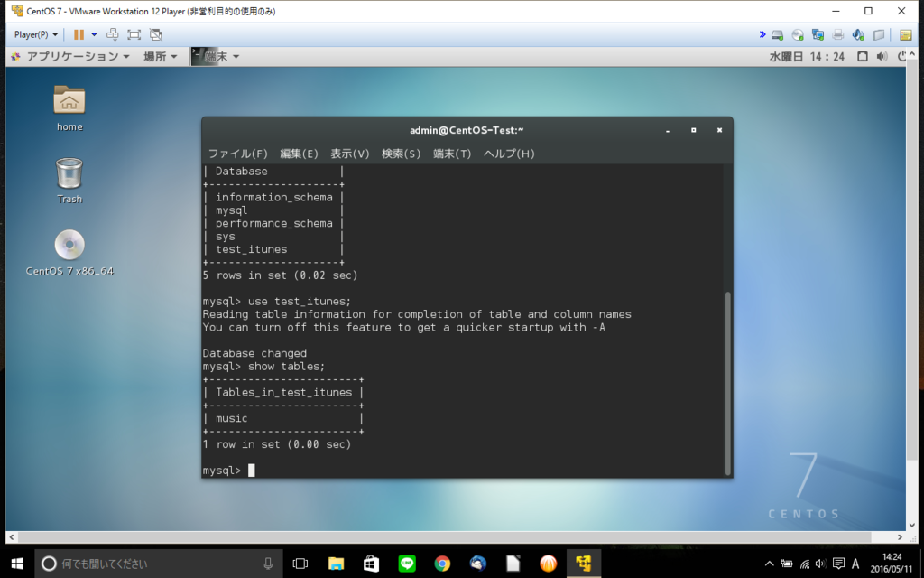Open the ヘルプ(H) menu in the terminal
This screenshot has width=924, height=578.
tap(509, 154)
